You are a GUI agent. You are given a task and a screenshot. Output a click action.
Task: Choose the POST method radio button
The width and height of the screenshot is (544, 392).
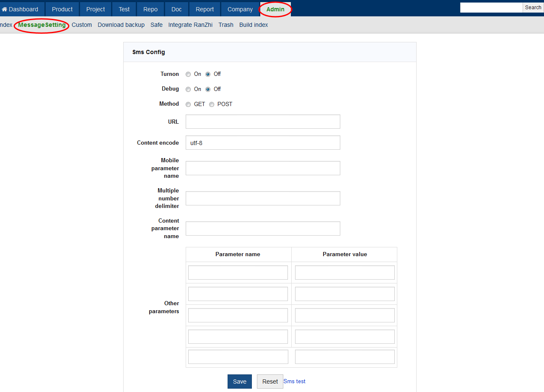[x=212, y=104]
